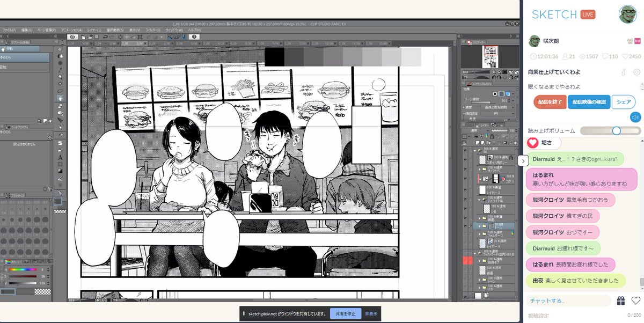Toggle visibility of オノマトペ folder
This screenshot has width=644, height=323.
[465, 169]
